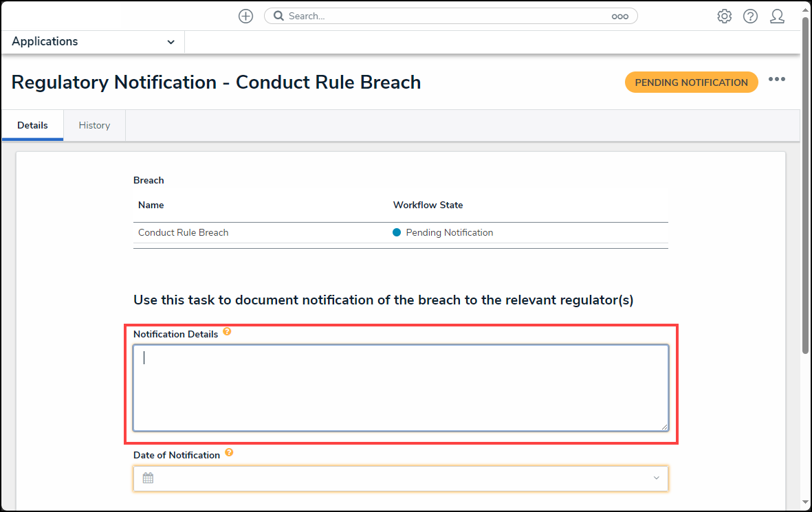This screenshot has width=812, height=512.
Task: Click the Date of Notification help icon
Action: (x=229, y=453)
